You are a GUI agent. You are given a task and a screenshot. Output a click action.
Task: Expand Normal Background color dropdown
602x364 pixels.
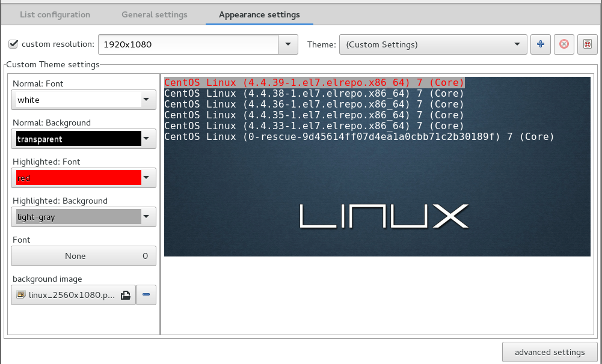[146, 139]
